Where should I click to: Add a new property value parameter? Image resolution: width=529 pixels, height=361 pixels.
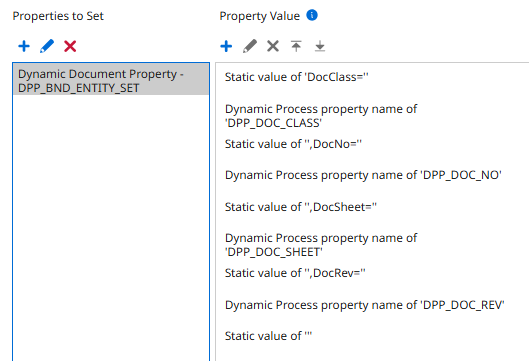click(226, 46)
